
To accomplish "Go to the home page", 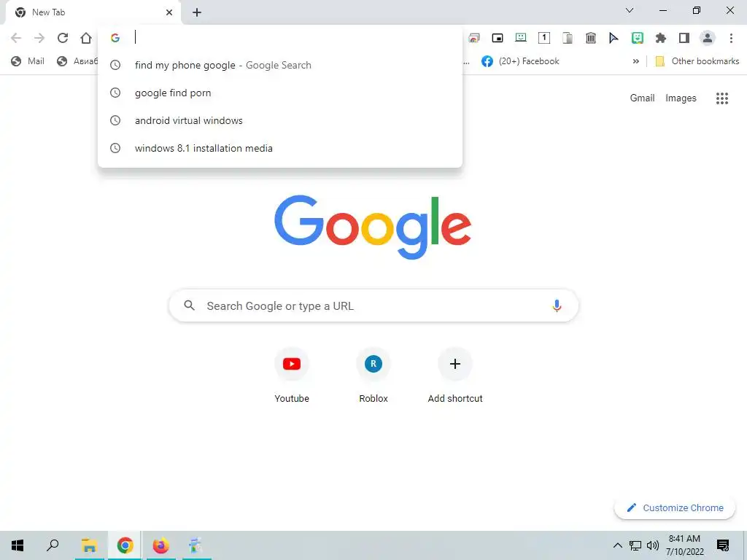I will click(86, 38).
